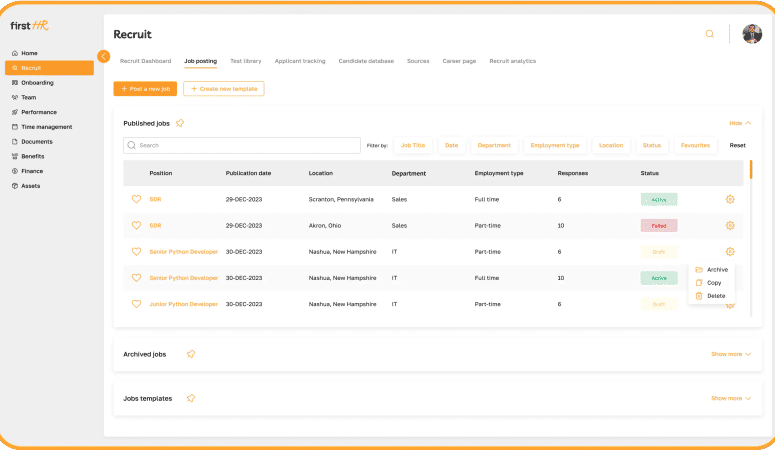The image size is (775, 450).
Task: Switch to the Applicant tracking tab
Action: coord(300,61)
